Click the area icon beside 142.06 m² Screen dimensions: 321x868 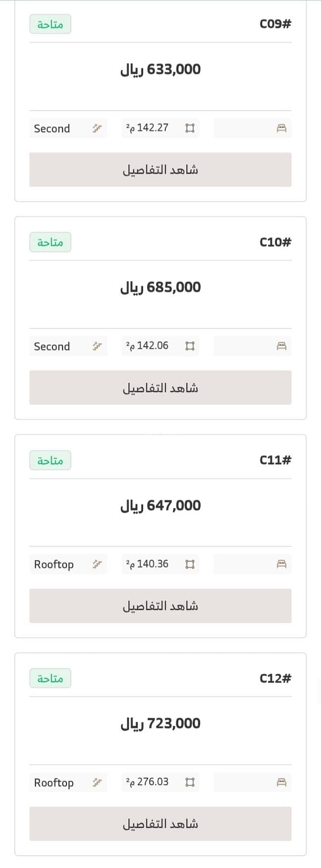189,346
